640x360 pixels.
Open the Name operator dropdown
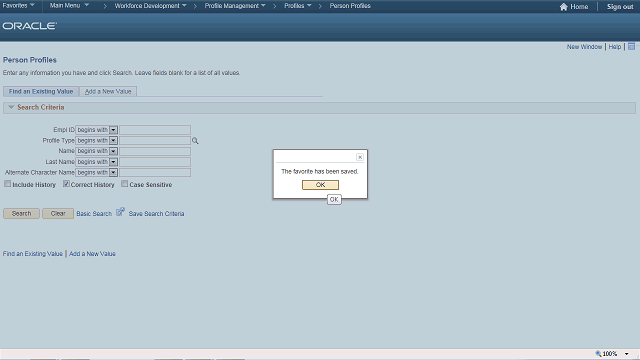coord(113,151)
